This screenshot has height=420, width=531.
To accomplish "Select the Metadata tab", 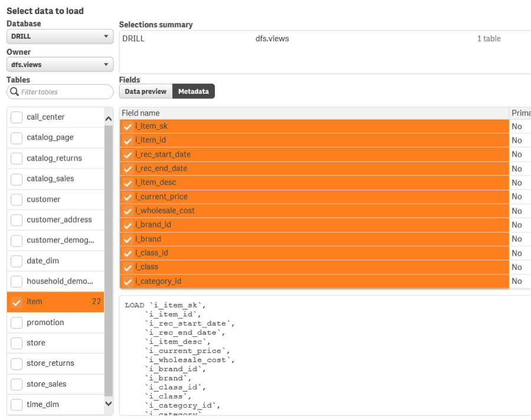I will click(194, 91).
